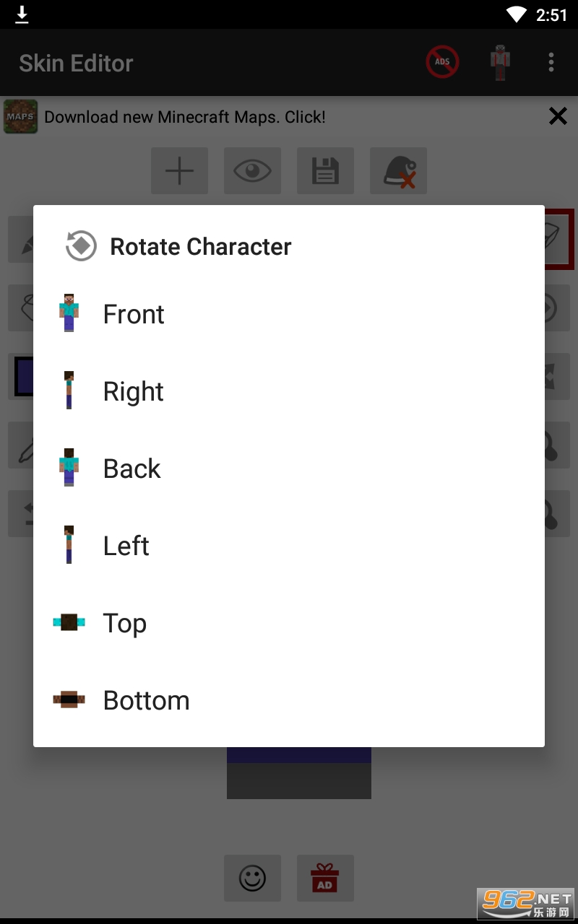This screenshot has width=578, height=924.
Task: Tap the remove ads icon
Action: (x=442, y=62)
